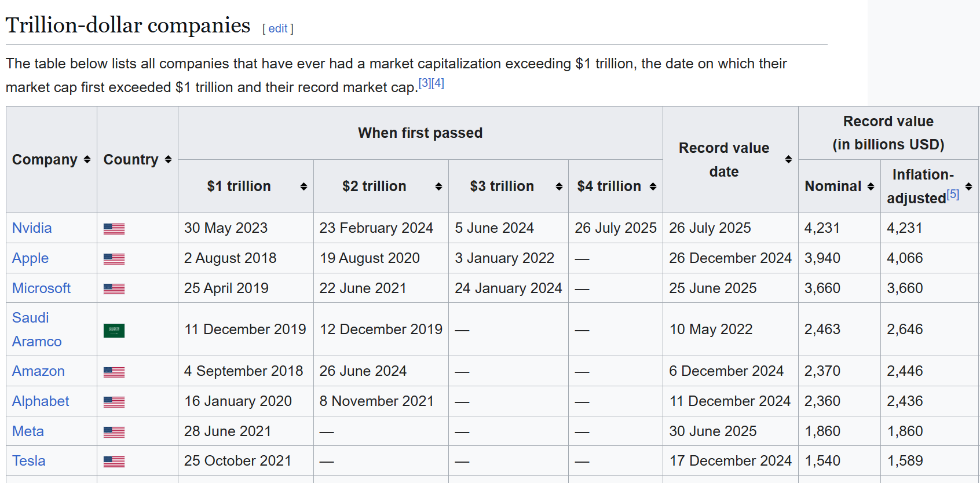This screenshot has height=483, width=980.
Task: Click the 'When first passed' header
Action: coord(420,133)
